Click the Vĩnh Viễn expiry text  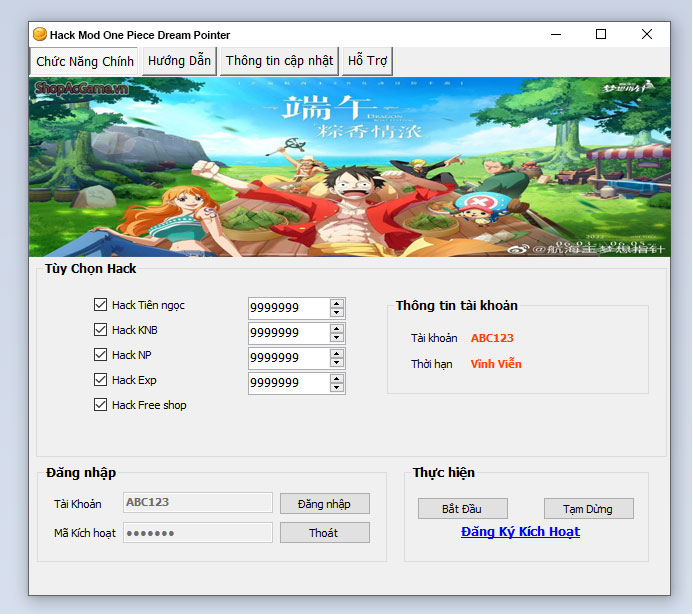point(496,364)
